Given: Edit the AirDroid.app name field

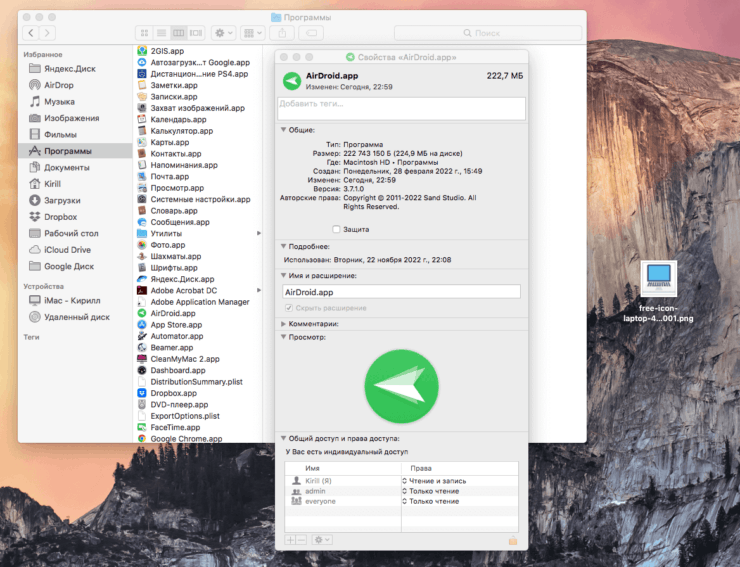Looking at the screenshot, I should pyautogui.click(x=401, y=292).
